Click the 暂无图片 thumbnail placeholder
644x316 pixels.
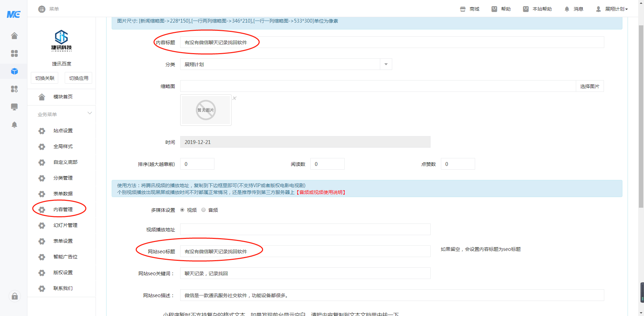click(206, 110)
